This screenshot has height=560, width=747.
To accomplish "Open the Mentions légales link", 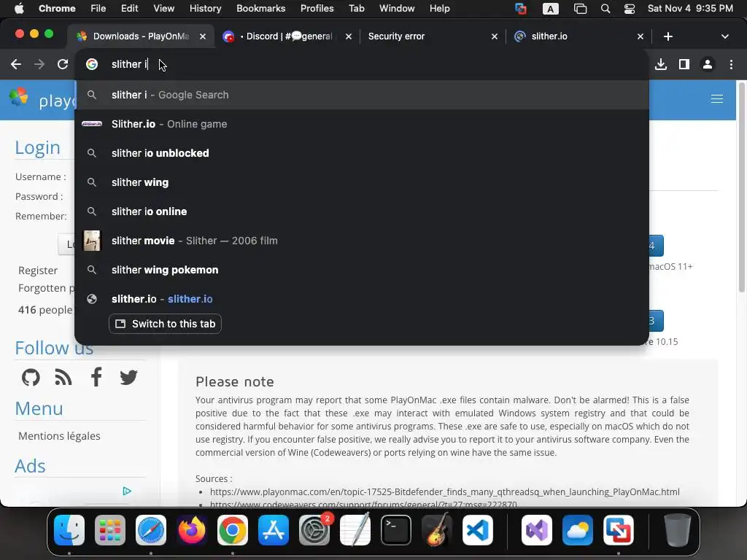I will (x=59, y=436).
